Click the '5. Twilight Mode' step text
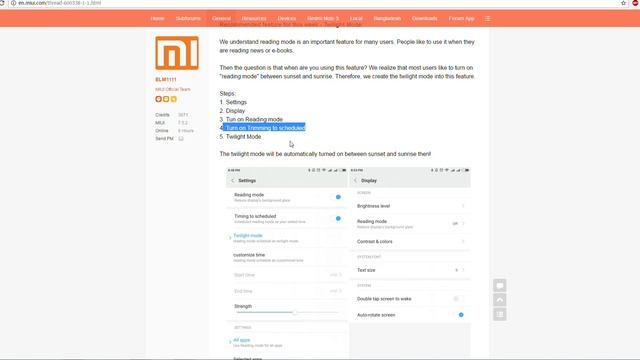The height and width of the screenshot is (360, 640). (x=240, y=137)
